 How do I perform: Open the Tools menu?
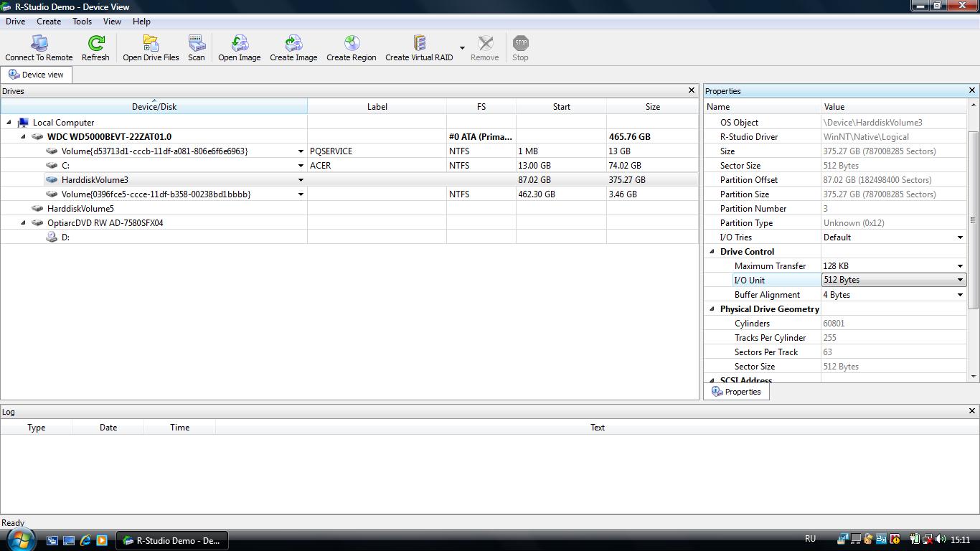pyautogui.click(x=82, y=22)
